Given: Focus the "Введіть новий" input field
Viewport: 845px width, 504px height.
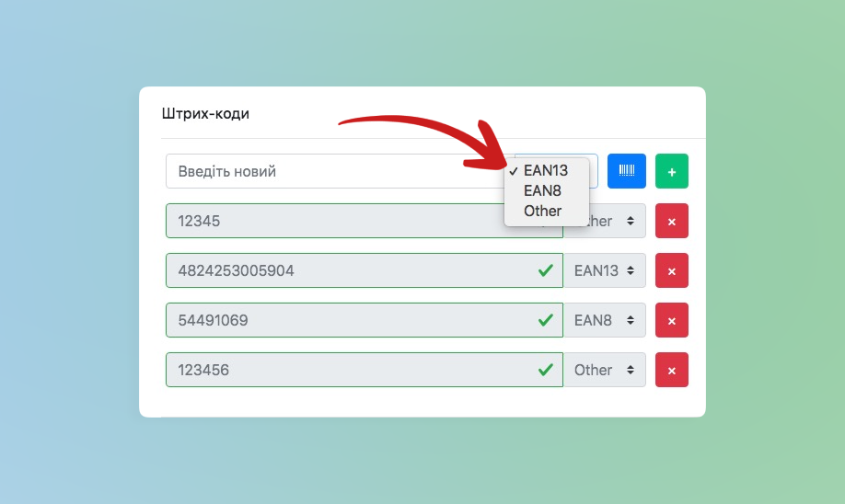Looking at the screenshot, I should (331, 171).
